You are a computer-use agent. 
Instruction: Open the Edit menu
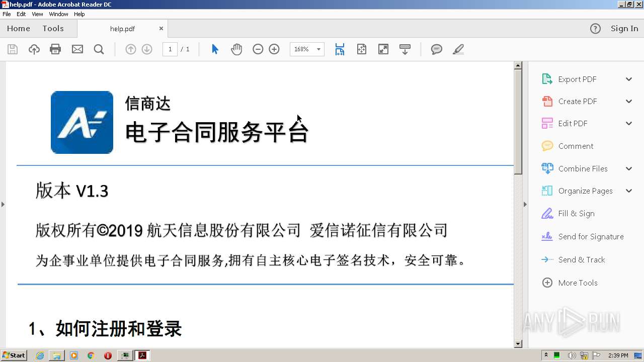(21, 14)
